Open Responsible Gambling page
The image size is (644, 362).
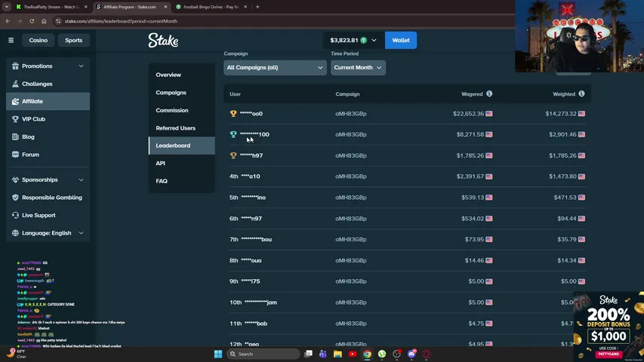[48, 198]
